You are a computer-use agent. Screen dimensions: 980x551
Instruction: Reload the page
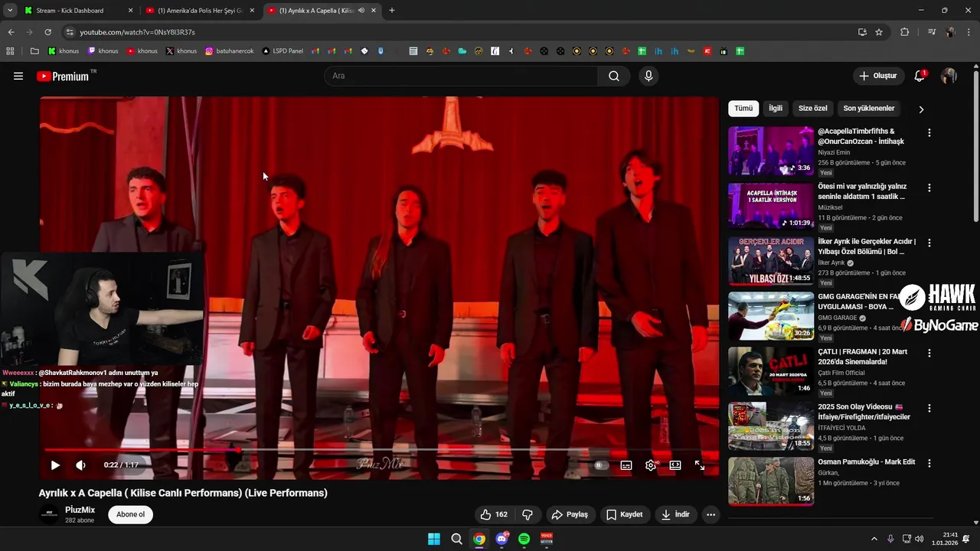coord(47,32)
